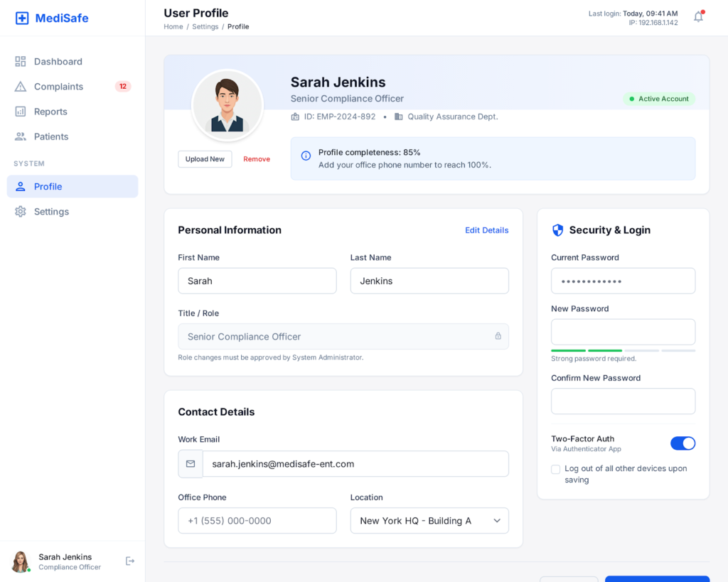728x582 pixels.
Task: Click the Settings breadcrumb link
Action: click(x=204, y=27)
